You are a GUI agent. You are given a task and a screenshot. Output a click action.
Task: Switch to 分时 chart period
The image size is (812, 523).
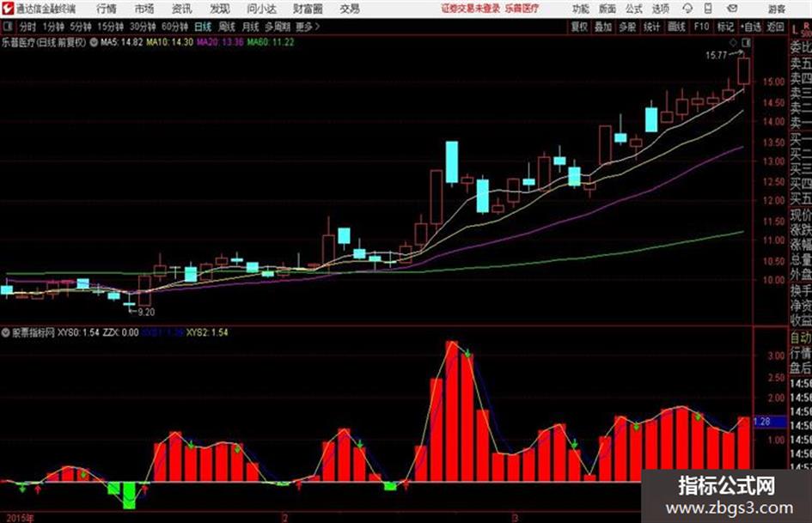point(28,27)
